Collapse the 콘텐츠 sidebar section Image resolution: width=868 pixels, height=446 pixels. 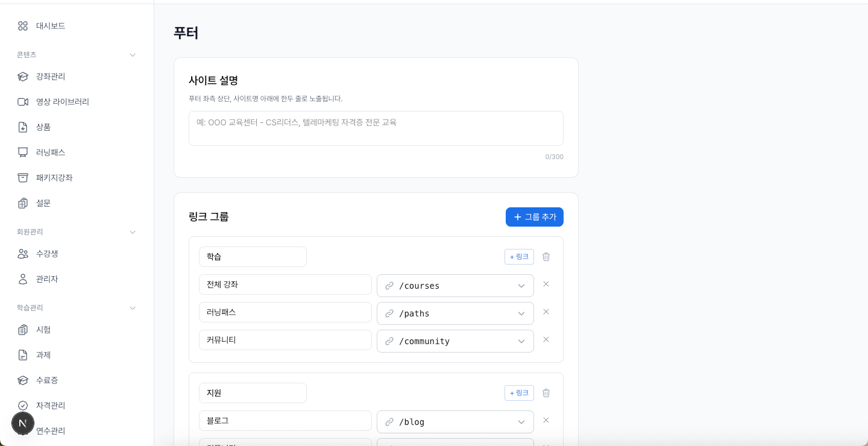pyautogui.click(x=133, y=55)
